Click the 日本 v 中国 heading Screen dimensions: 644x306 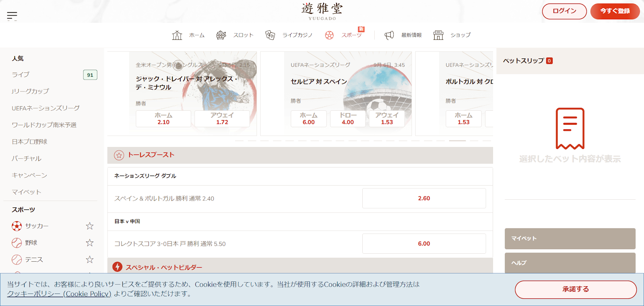(127, 221)
